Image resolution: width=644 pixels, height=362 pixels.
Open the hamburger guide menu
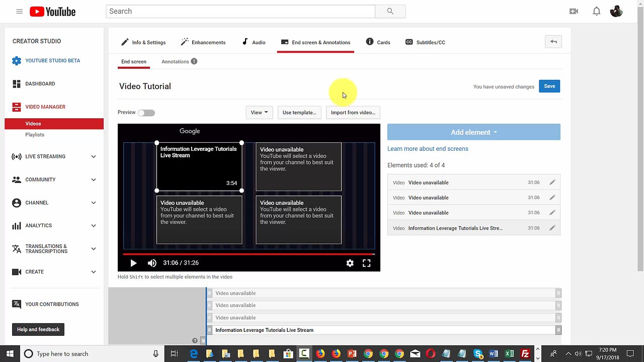19,11
